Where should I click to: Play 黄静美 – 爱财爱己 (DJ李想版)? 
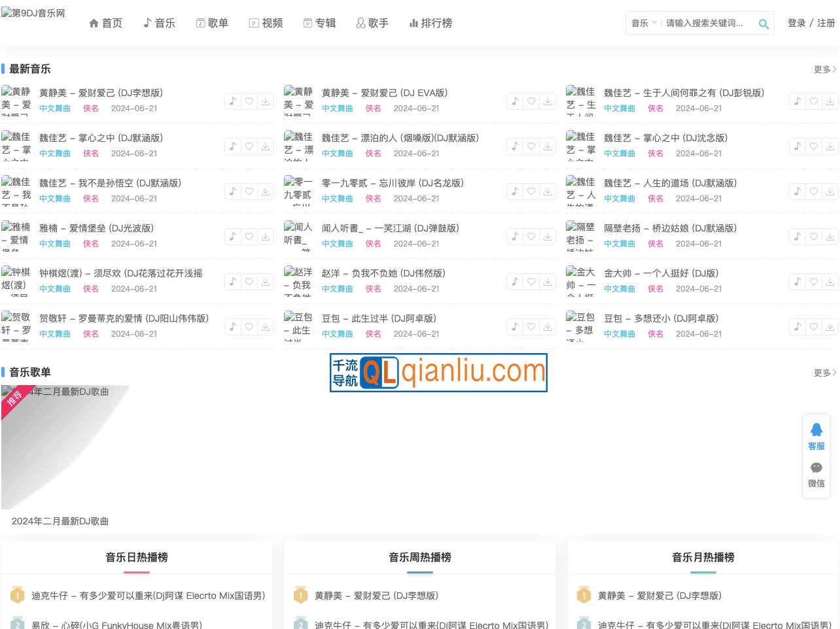pos(233,101)
